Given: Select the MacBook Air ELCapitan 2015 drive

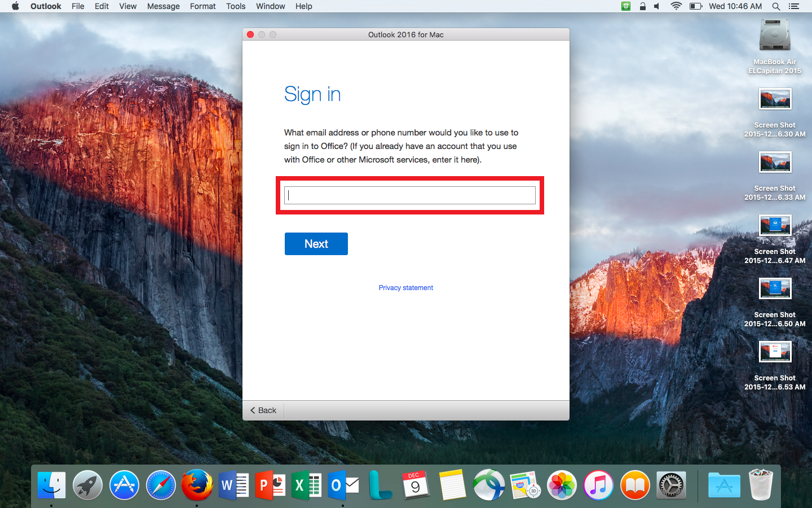Looking at the screenshot, I should pyautogui.click(x=775, y=36).
